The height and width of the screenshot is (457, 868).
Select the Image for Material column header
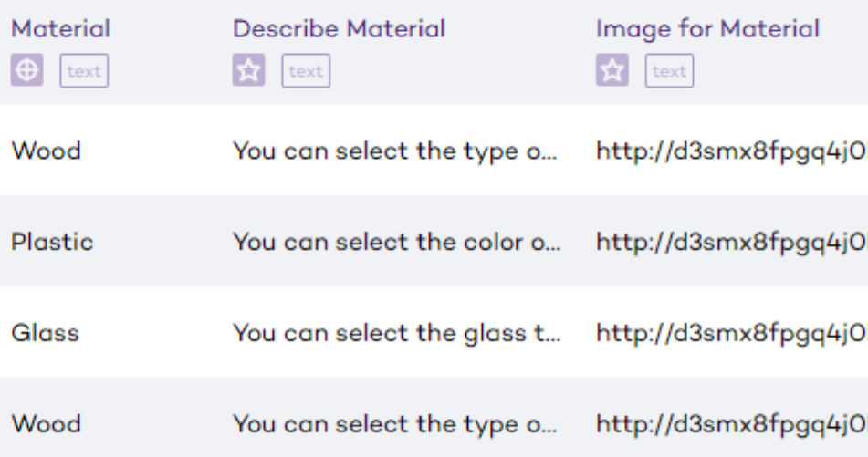click(707, 29)
